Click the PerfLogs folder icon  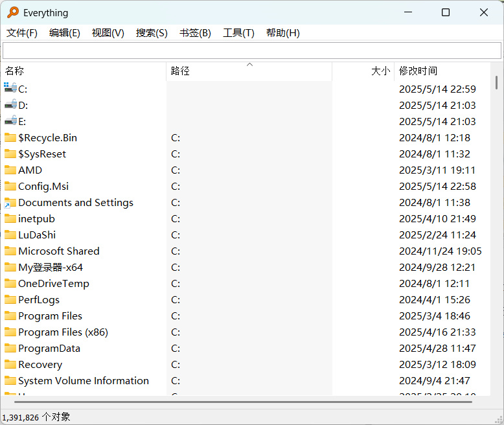pos(10,299)
